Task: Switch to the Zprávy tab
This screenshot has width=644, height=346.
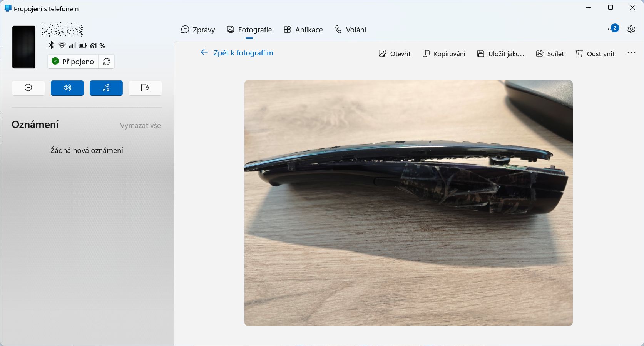Action: [198, 30]
